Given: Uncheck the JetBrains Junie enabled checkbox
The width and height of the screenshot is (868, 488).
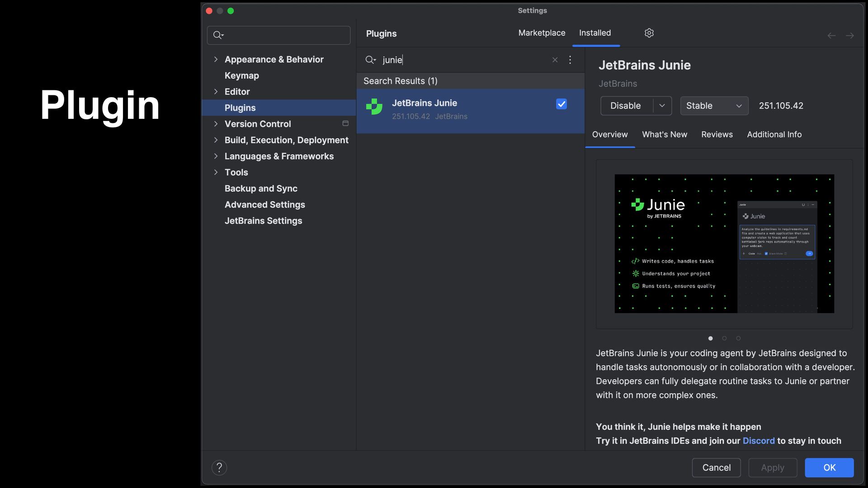Looking at the screenshot, I should pos(561,104).
